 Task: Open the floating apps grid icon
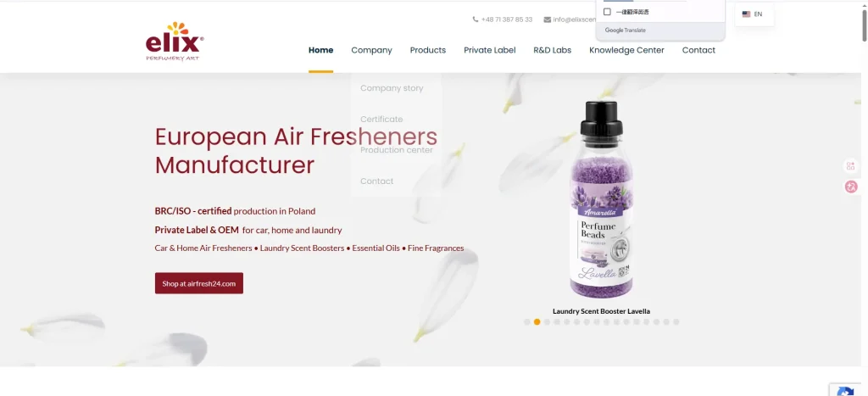(x=851, y=165)
